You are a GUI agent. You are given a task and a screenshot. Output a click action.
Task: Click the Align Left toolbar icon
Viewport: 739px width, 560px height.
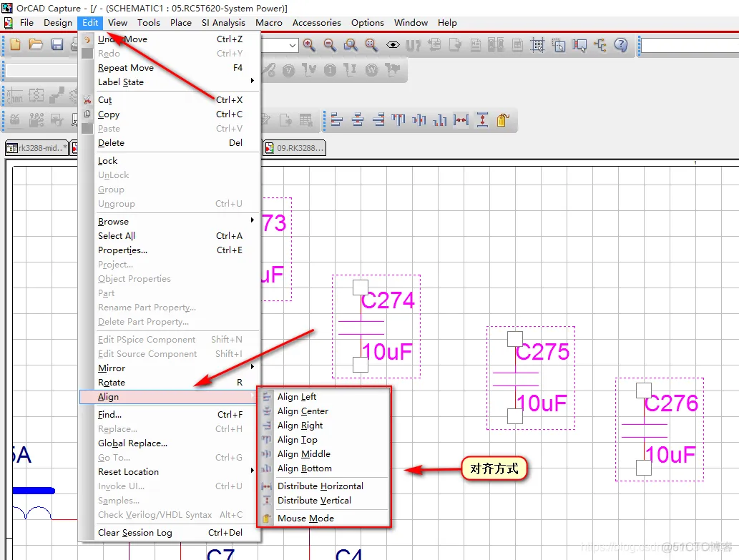pyautogui.click(x=336, y=119)
